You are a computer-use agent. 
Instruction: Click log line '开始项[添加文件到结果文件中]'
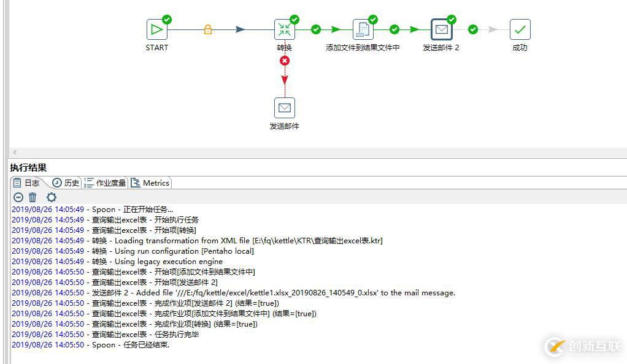[x=133, y=271]
